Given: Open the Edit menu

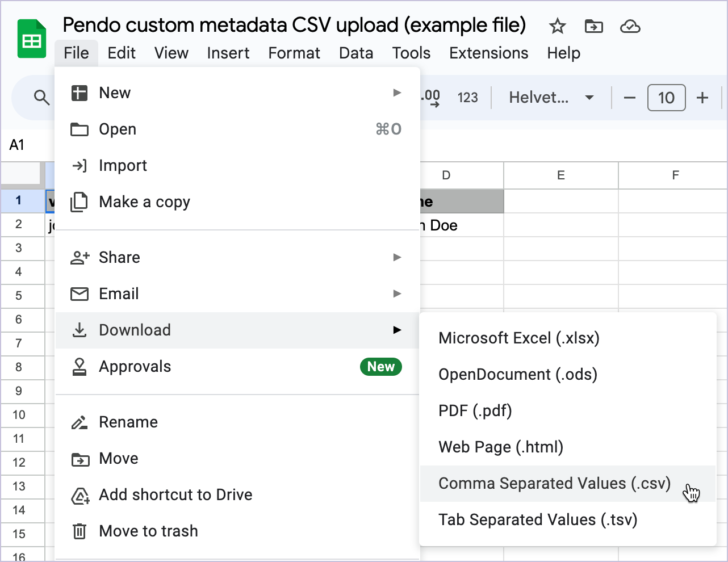Looking at the screenshot, I should tap(122, 53).
